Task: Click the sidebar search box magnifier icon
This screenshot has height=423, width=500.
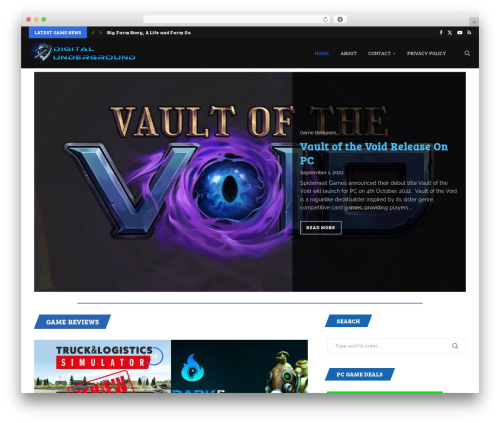Action: click(455, 346)
